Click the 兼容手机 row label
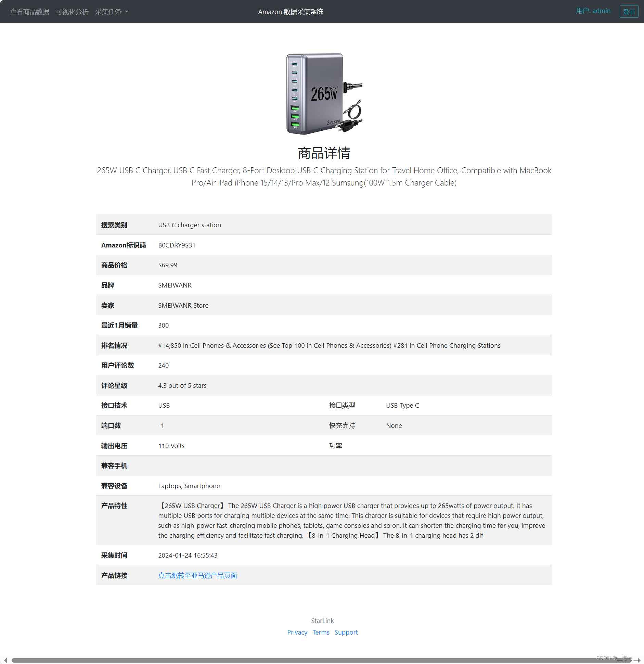The width and height of the screenshot is (644, 664). click(114, 465)
